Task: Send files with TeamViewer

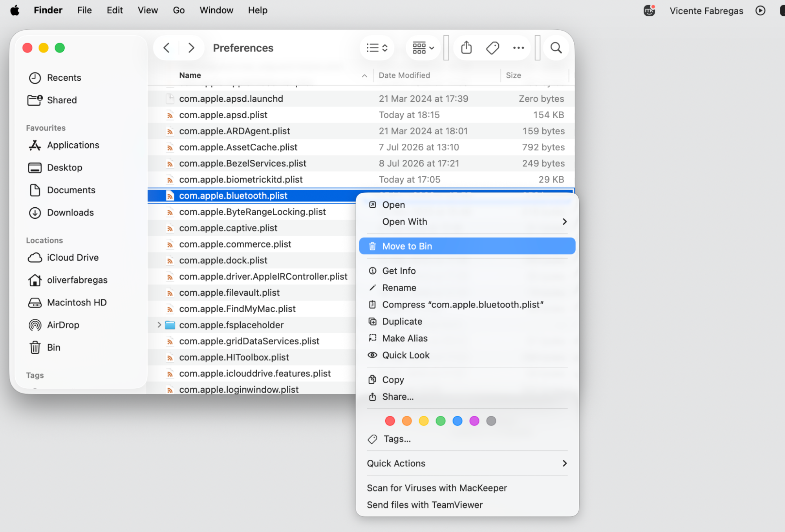Action: point(467,505)
